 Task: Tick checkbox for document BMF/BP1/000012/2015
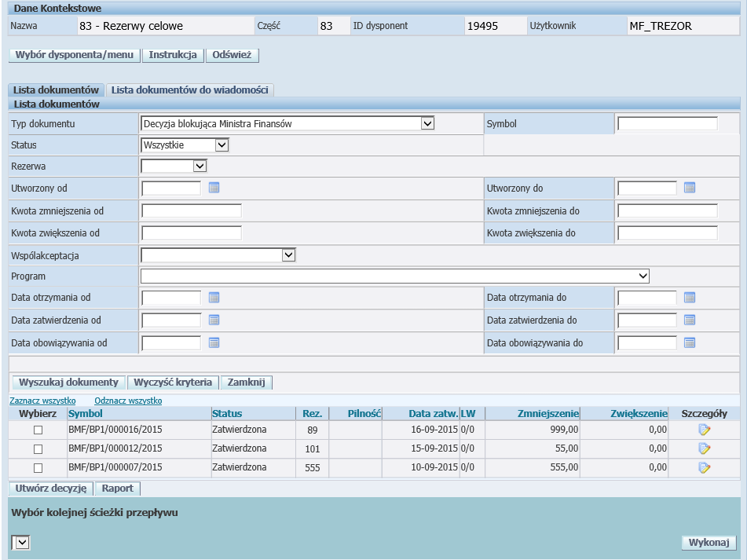38,449
